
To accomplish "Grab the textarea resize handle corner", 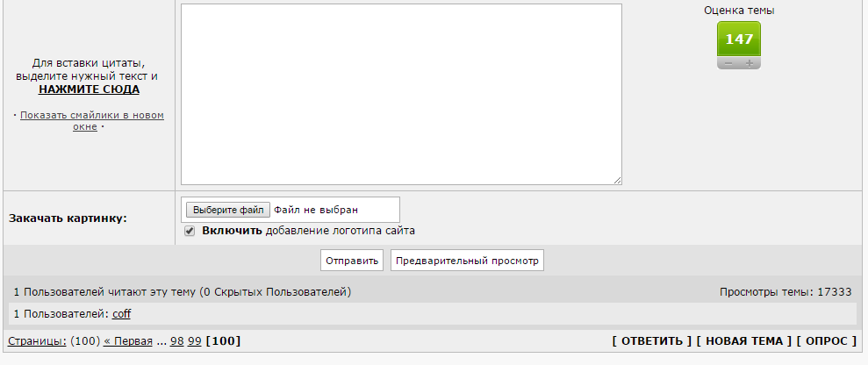I will click(618, 180).
